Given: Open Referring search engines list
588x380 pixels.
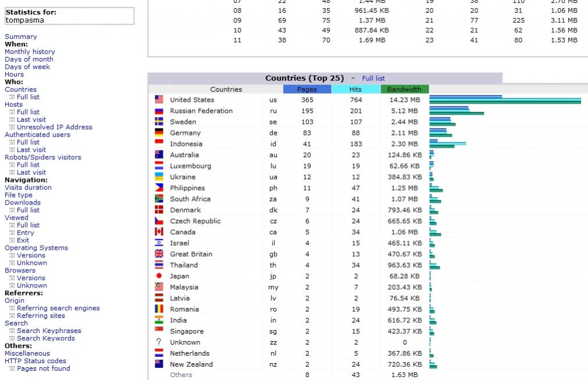Looking at the screenshot, I should (58, 308).
